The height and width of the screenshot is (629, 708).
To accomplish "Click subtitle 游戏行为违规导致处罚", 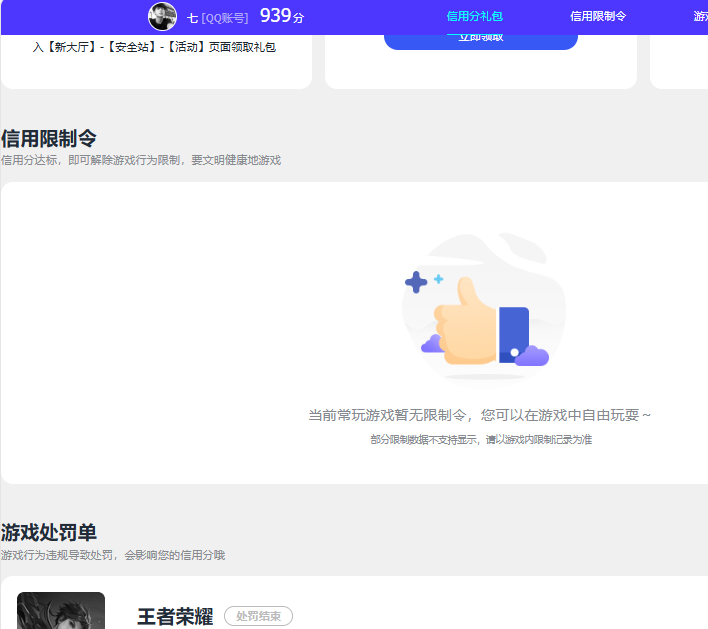I will tap(57, 555).
